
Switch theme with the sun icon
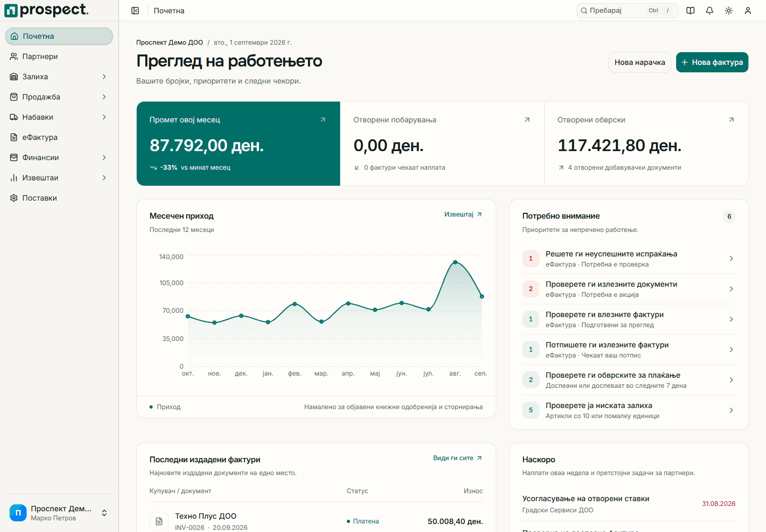point(729,11)
